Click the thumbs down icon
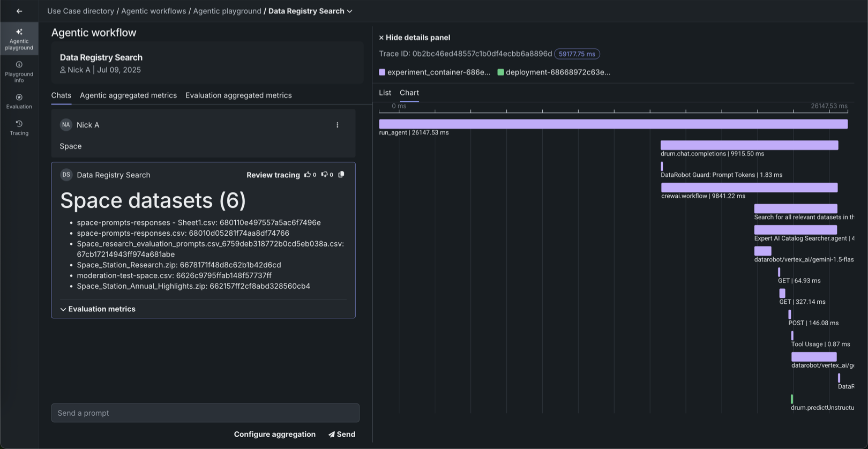Screen dimensions: 868x449 click(324, 175)
